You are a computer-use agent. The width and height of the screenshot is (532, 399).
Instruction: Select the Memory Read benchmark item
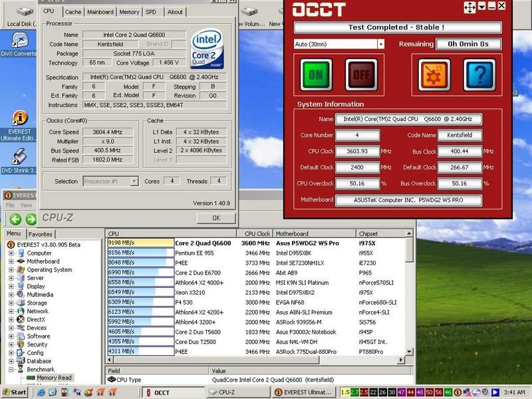pos(54,378)
